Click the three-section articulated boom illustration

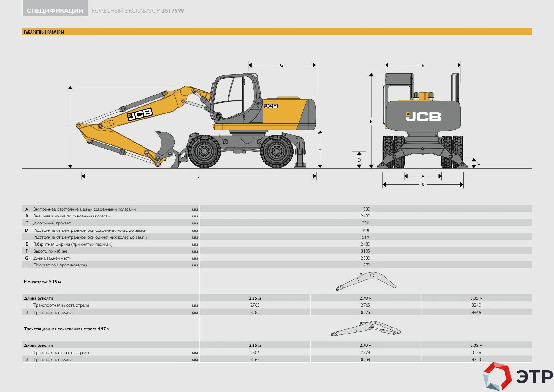click(x=366, y=329)
